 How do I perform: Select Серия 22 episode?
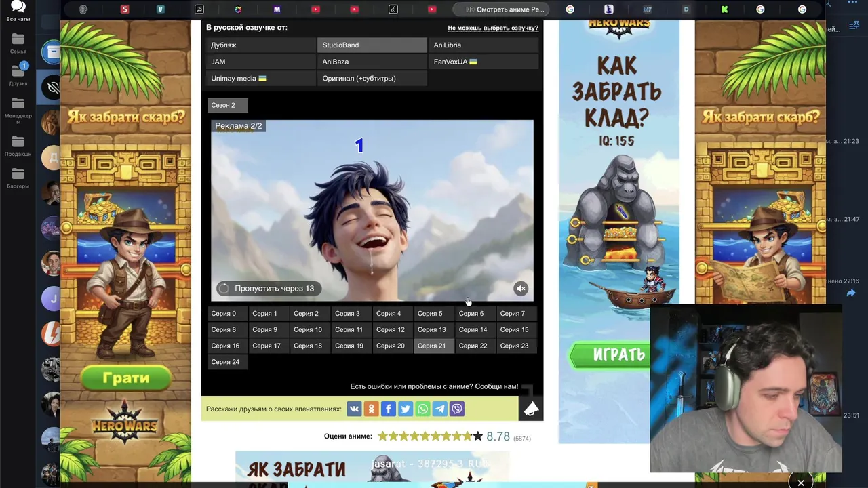[475, 346]
